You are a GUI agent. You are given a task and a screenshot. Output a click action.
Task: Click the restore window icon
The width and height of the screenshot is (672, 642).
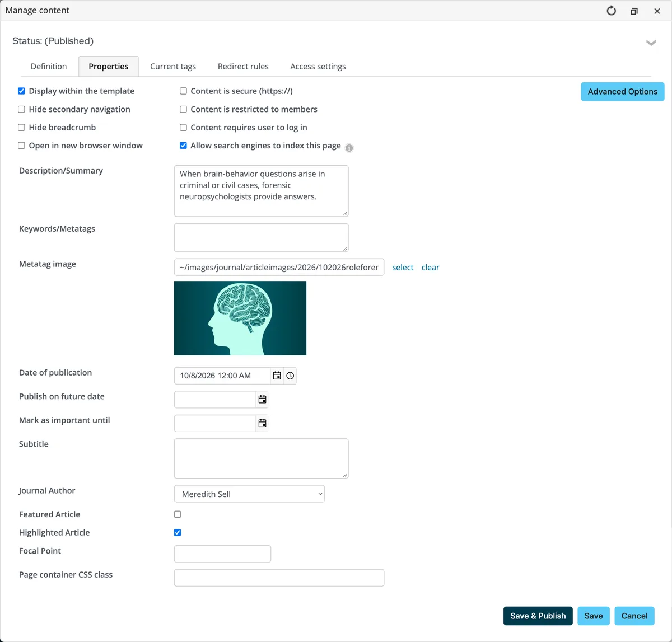(x=634, y=11)
